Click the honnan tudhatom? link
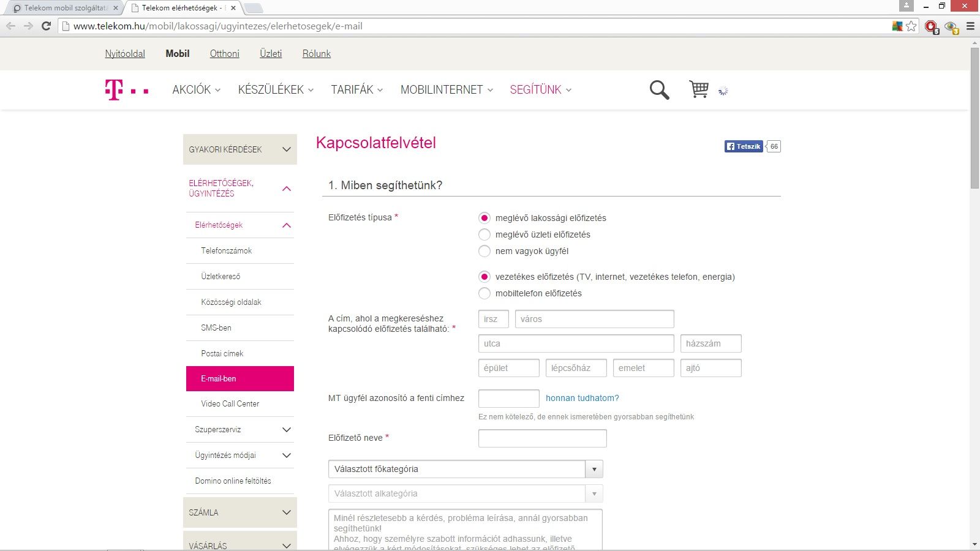Screen dimensions: 980x551 [x=582, y=398]
